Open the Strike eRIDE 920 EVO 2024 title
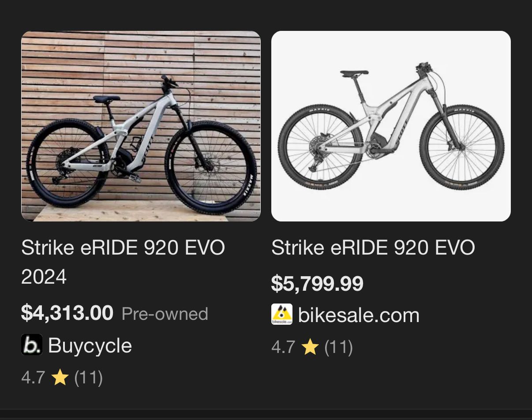 tap(123, 262)
